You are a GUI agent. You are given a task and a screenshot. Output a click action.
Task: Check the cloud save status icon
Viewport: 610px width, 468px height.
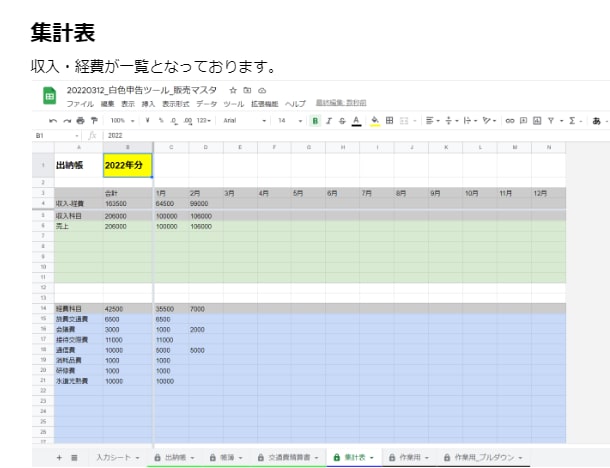[x=262, y=91]
